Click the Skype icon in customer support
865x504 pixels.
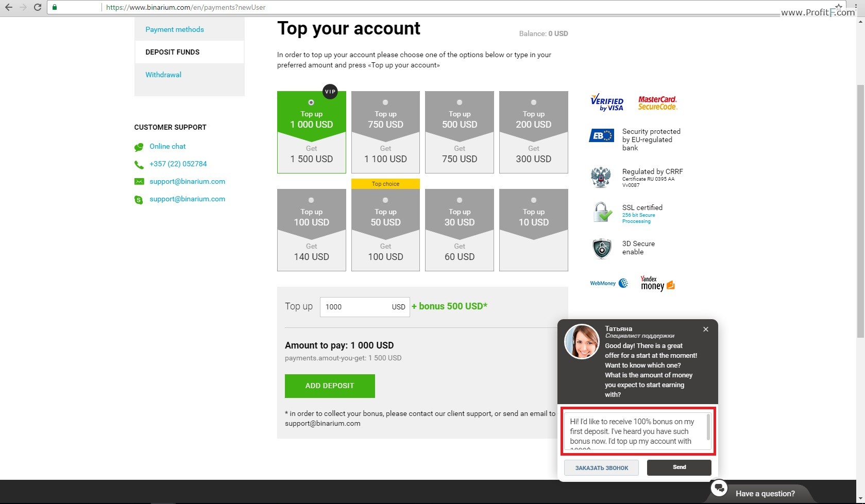click(139, 200)
